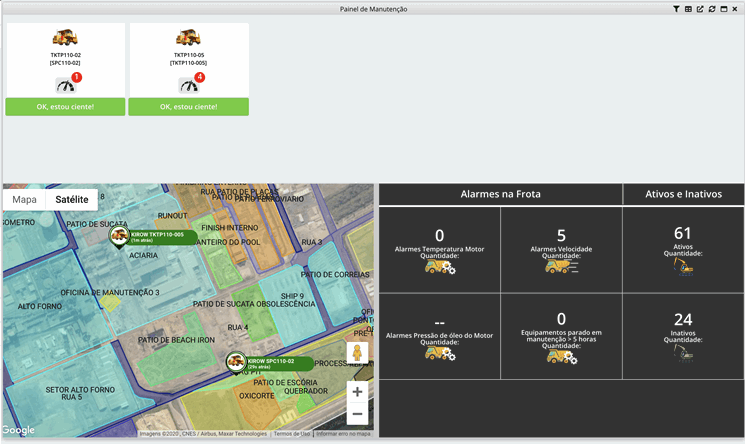Viewport: 745px width, 444px height.
Task: Acknowledge TKTP110-05 with OK, estou ciente
Action: pos(188,106)
